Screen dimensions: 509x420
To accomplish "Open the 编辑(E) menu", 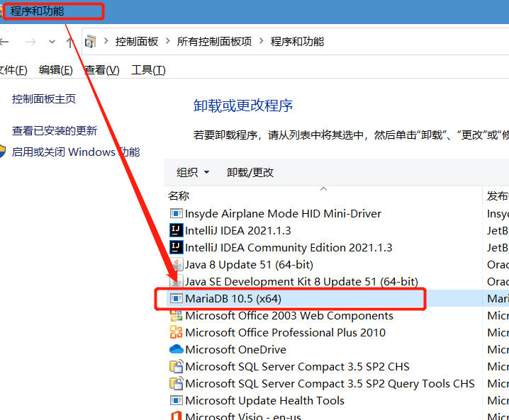I will [56, 70].
